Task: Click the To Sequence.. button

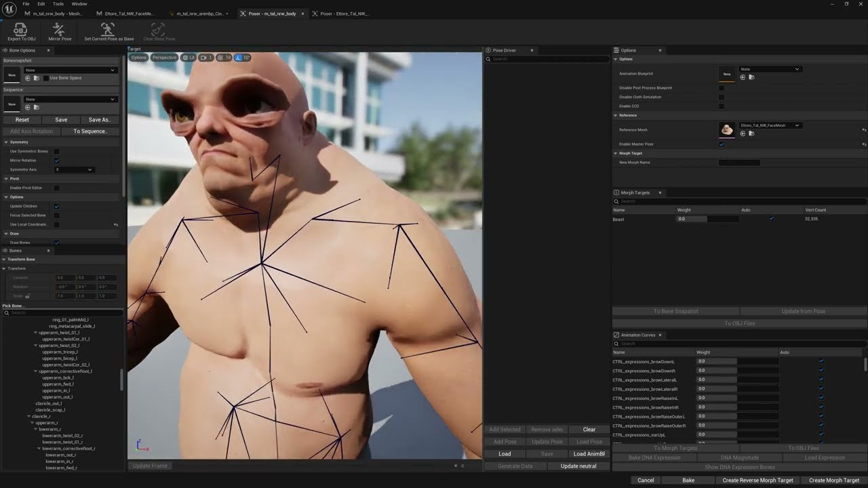Action: click(x=90, y=131)
